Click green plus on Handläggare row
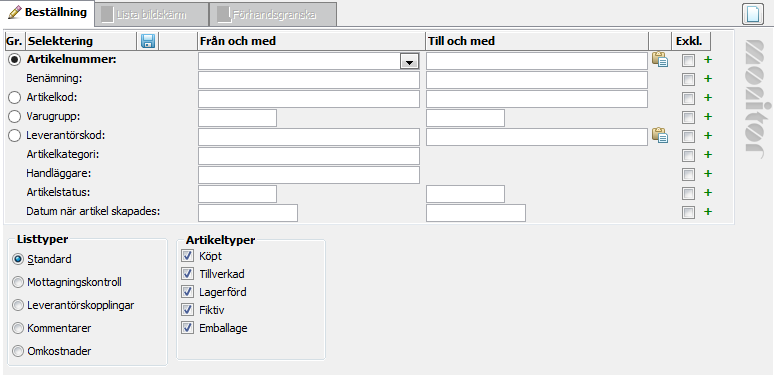This screenshot has width=774, height=375. 708,174
